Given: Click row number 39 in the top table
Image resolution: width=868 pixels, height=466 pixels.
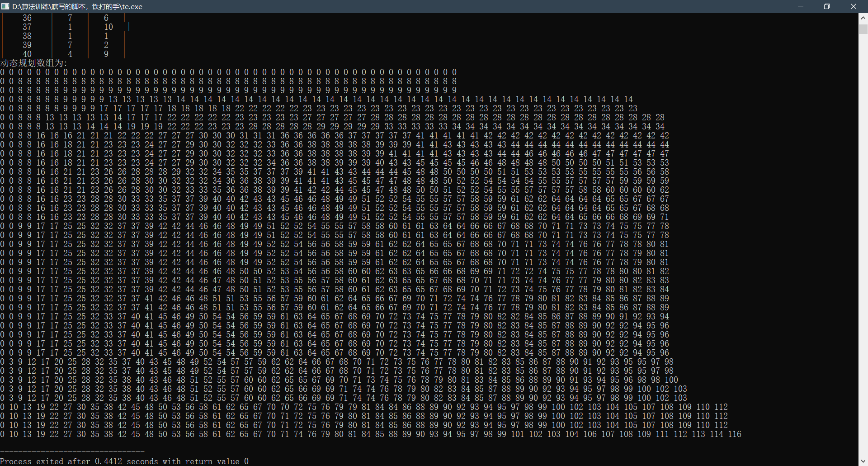Looking at the screenshot, I should coord(27,45).
